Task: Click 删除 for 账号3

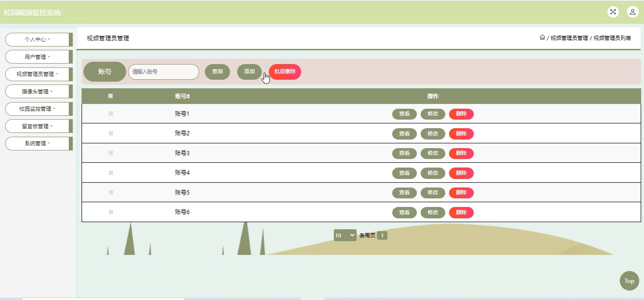Action: [461, 153]
